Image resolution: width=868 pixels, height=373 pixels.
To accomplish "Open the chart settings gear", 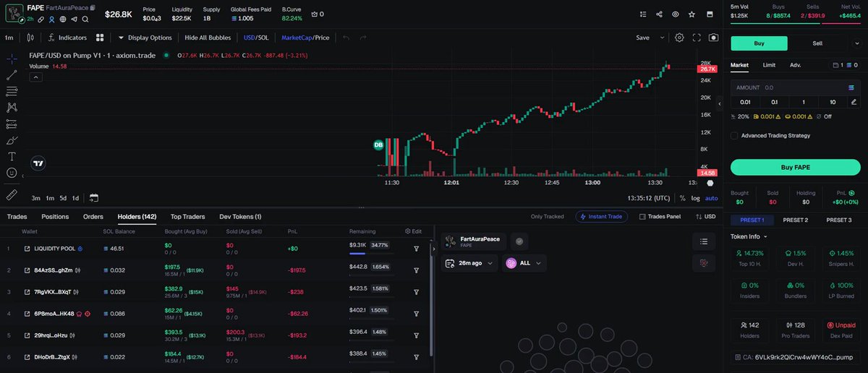I will tap(679, 38).
